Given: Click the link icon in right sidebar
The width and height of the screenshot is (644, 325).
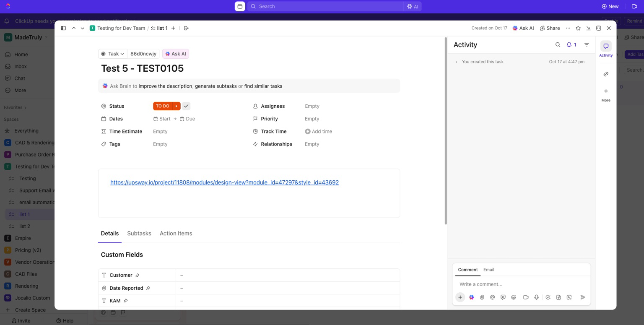Looking at the screenshot, I should pos(606,74).
